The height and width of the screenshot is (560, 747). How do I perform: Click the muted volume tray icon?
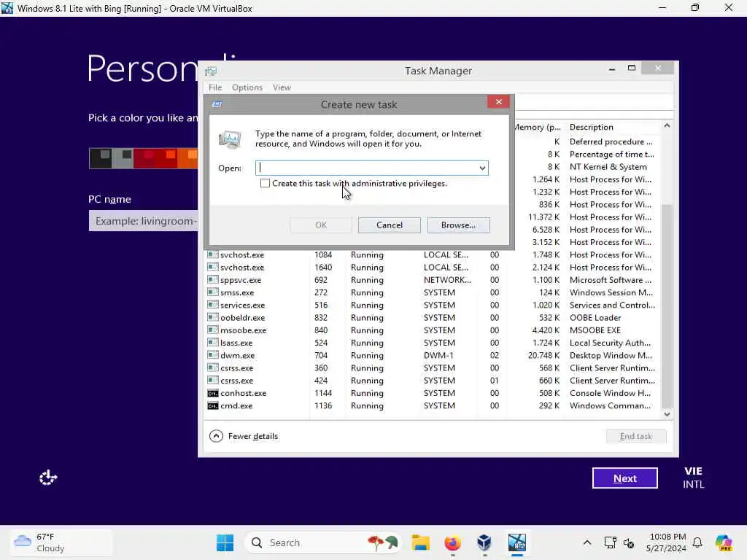pos(629,542)
